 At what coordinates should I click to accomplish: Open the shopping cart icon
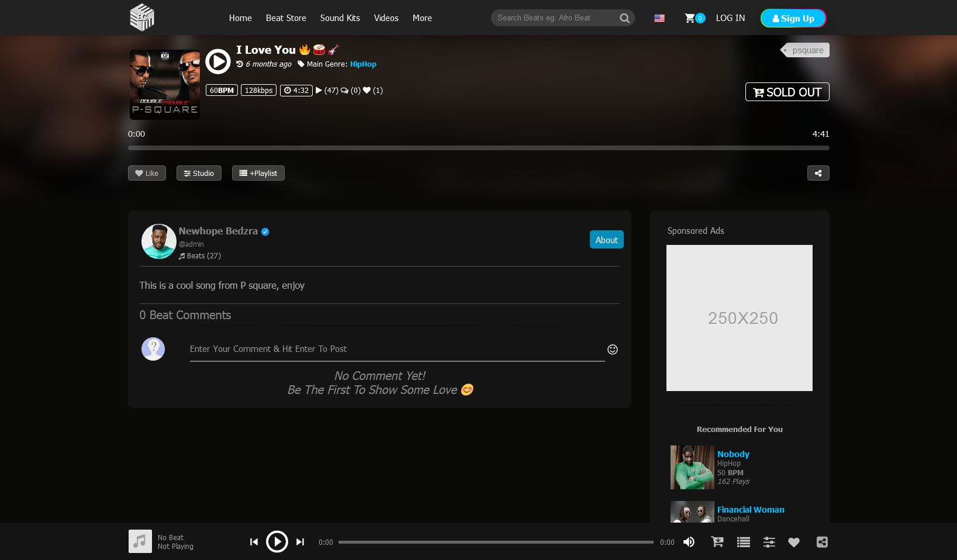click(690, 18)
